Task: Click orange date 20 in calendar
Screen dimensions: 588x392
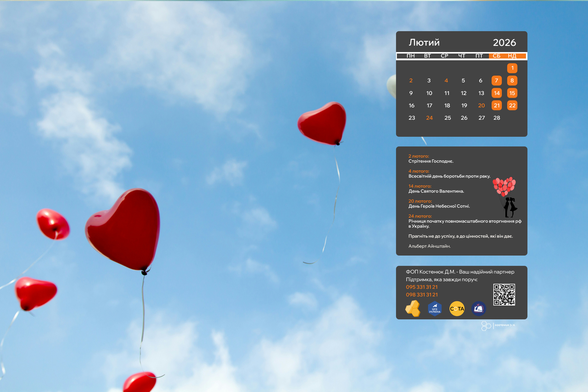Action: pos(481,106)
